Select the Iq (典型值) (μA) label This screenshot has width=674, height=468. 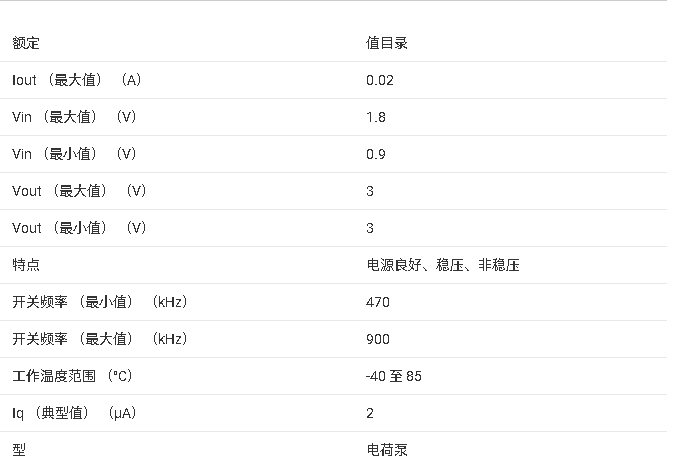pos(74,413)
